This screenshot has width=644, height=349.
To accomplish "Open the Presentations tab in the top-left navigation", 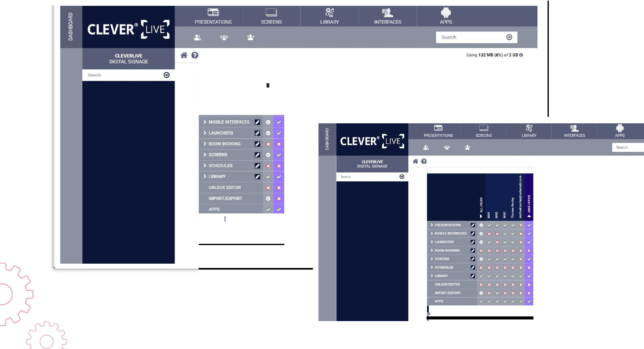I will pyautogui.click(x=213, y=16).
